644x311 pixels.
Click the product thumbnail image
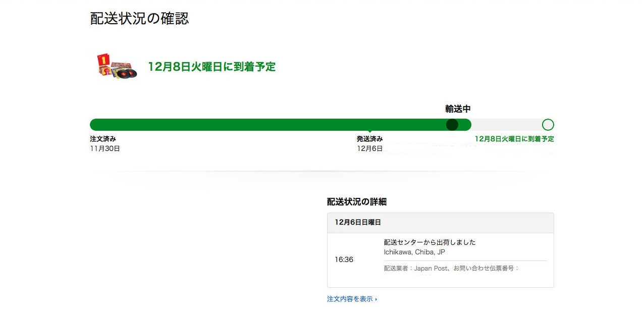117,66
